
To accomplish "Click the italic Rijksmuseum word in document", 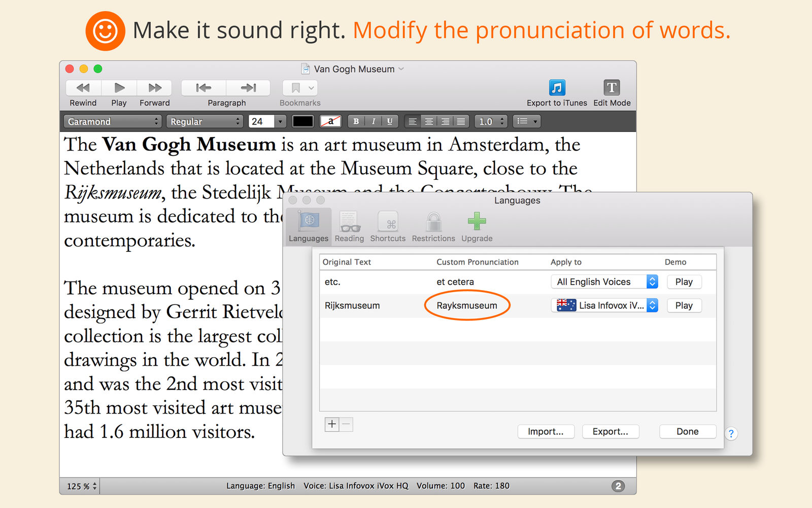I will [x=113, y=193].
